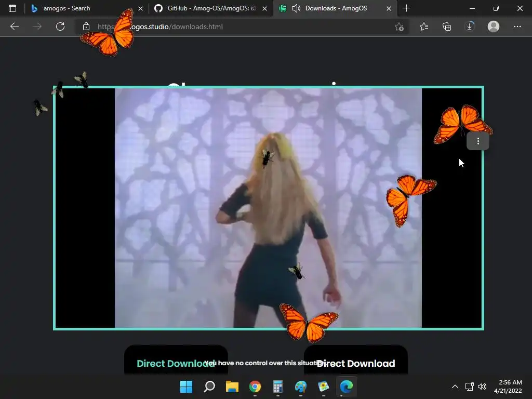This screenshot has height=399, width=532.
Task: Reload the current page
Action: click(x=60, y=26)
